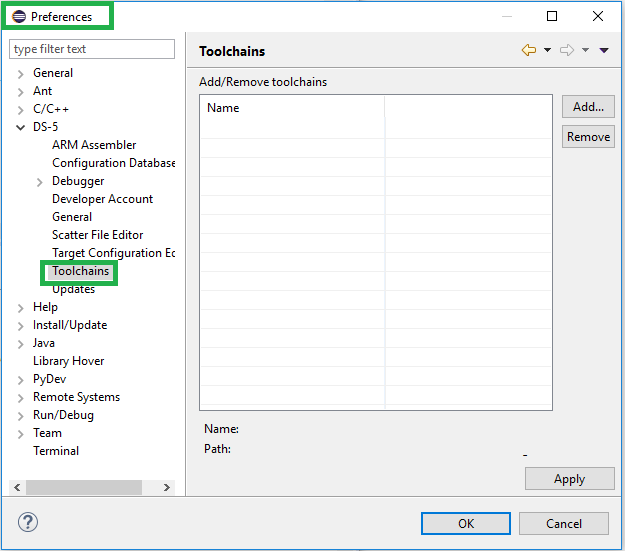625x551 pixels.
Task: Click the forward navigation arrow icon
Action: (x=566, y=50)
